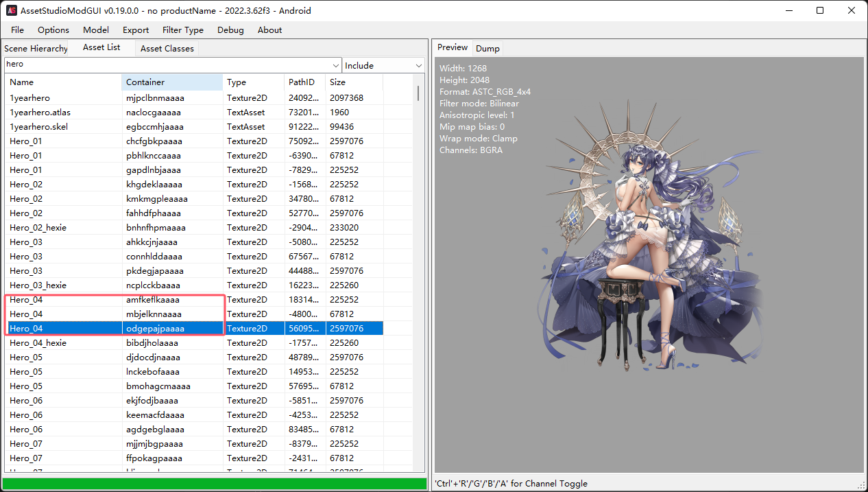
Task: Sort by the Type column header
Action: click(x=254, y=82)
